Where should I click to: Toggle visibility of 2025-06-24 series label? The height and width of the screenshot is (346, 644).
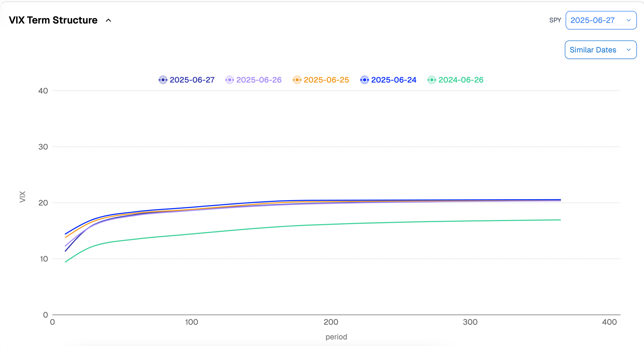[394, 80]
